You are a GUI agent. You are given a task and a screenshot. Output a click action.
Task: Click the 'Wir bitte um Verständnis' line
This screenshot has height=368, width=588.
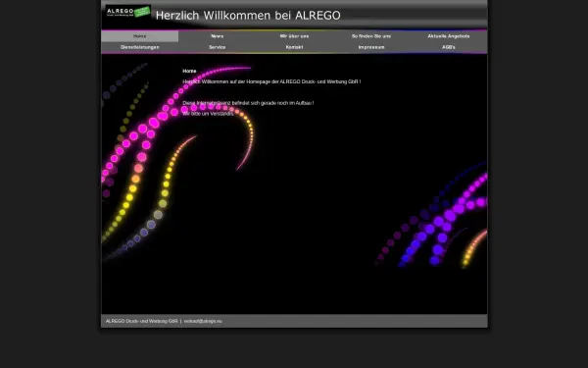pos(208,114)
